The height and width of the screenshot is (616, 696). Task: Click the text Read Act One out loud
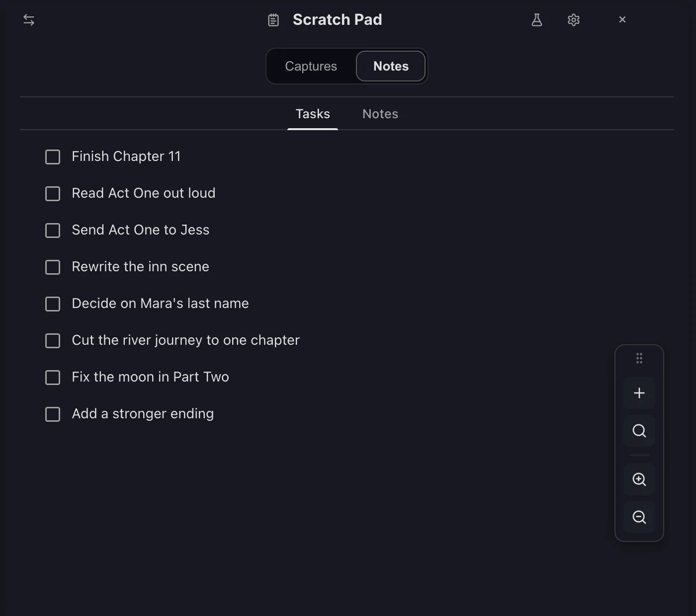click(144, 193)
